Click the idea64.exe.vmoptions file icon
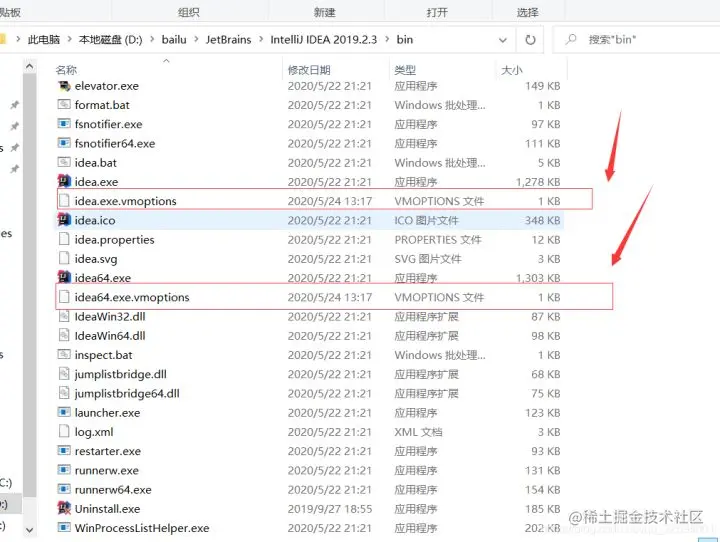 click(x=64, y=297)
